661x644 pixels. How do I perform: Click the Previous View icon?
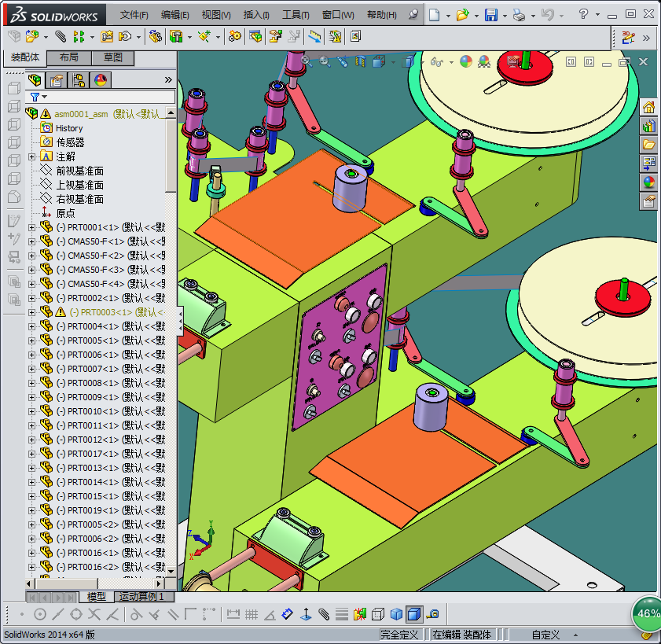pos(343,61)
